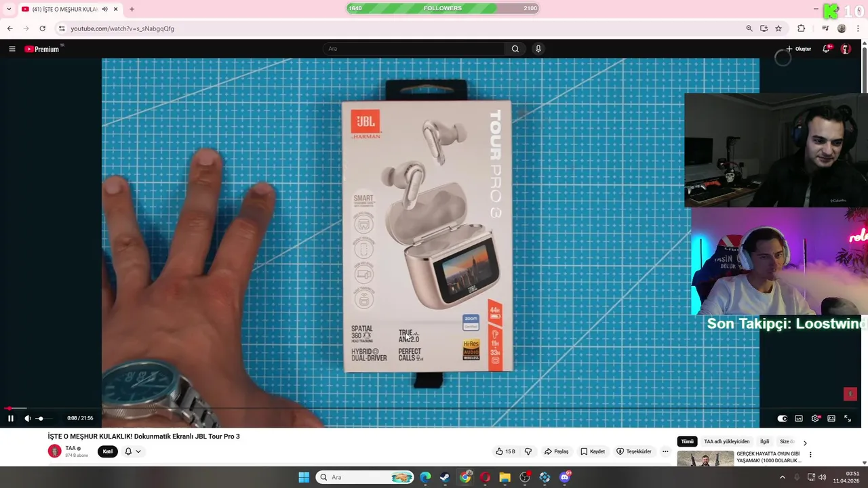Open Chrome profile avatar
868x488 pixels.
[x=842, y=28]
